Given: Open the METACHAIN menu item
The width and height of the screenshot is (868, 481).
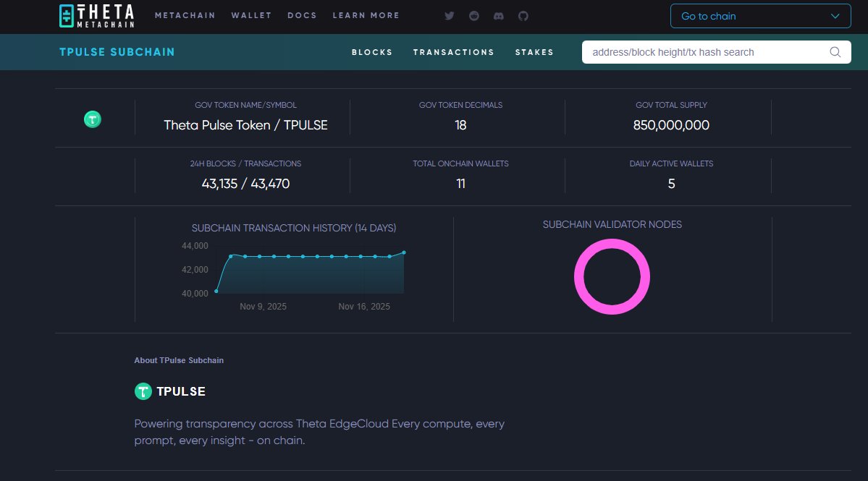Looking at the screenshot, I should click(x=185, y=15).
